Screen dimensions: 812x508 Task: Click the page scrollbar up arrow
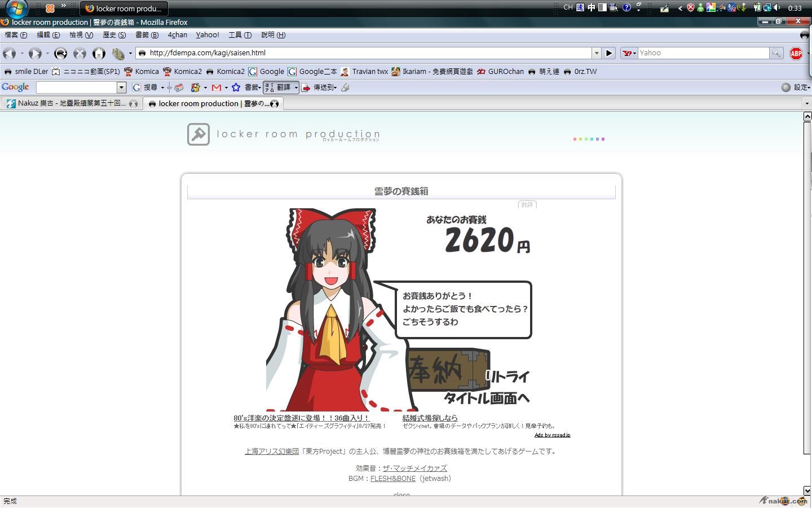tap(807, 116)
